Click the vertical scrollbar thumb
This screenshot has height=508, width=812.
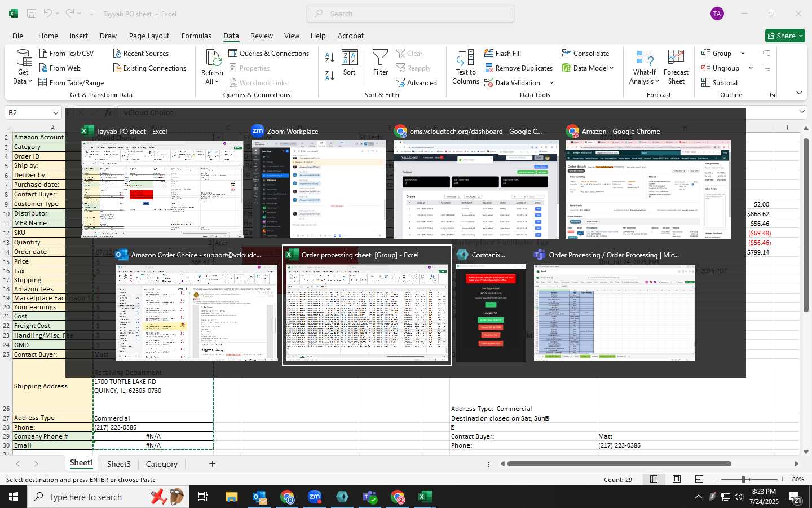click(806, 225)
